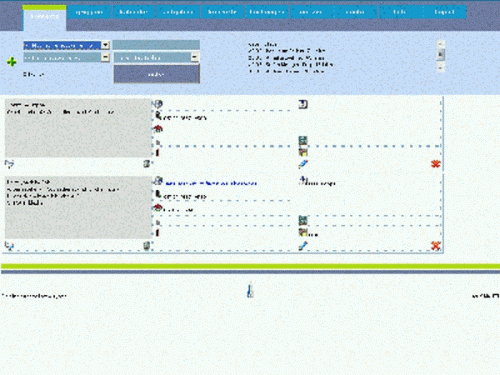Click the small icon at first record's bottom-left

click(x=9, y=164)
